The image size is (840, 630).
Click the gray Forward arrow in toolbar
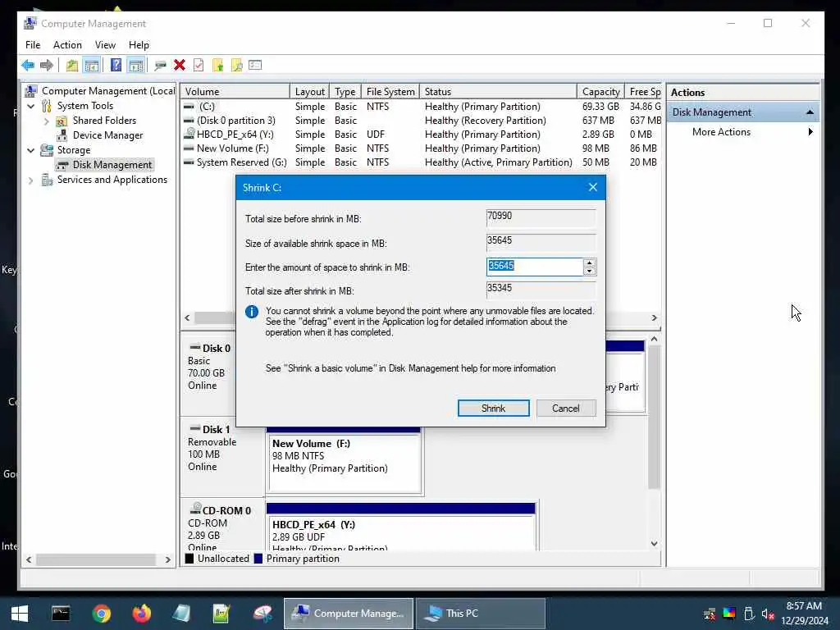[47, 66]
